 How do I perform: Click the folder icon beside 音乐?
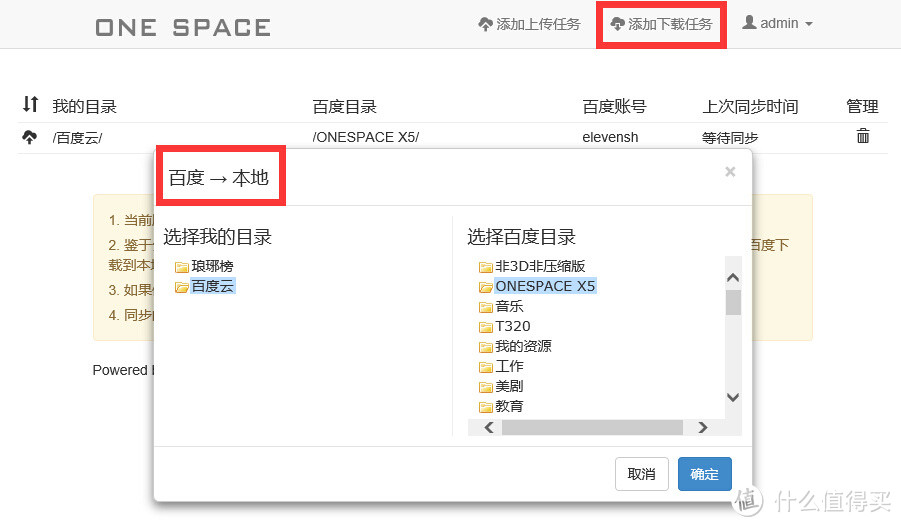486,307
